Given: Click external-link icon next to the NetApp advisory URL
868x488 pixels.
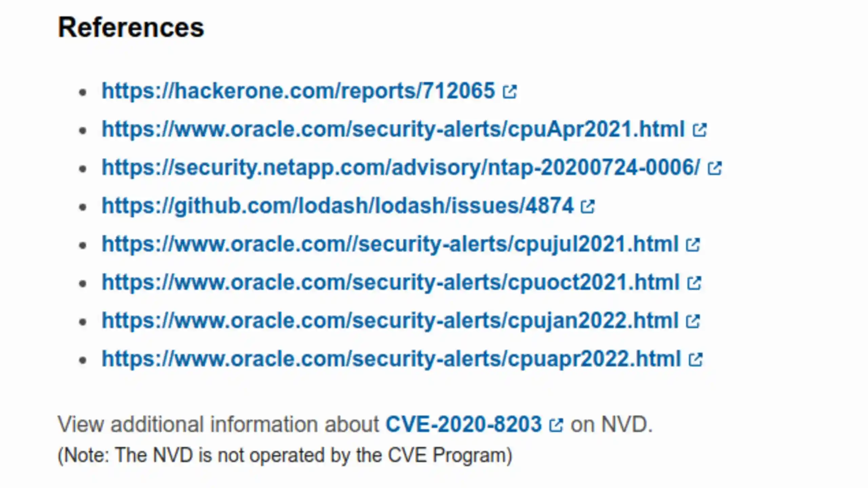Looking at the screenshot, I should point(715,168).
